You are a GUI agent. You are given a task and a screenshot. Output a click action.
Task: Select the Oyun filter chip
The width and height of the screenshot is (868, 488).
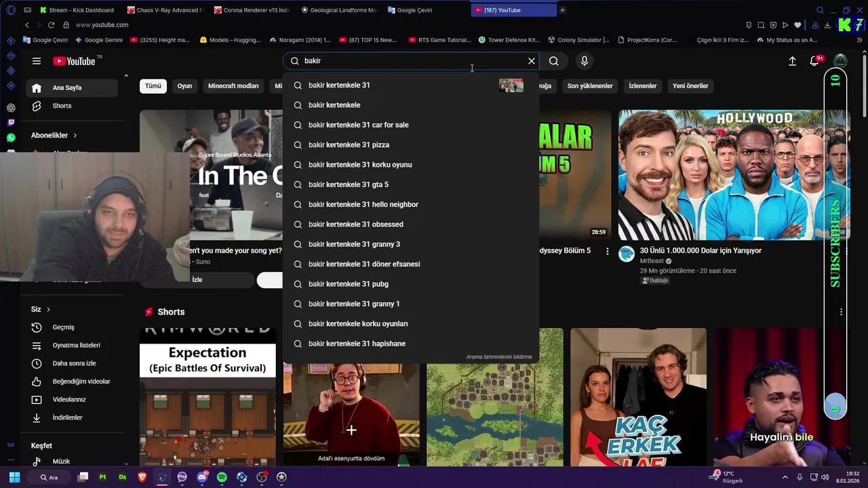pyautogui.click(x=184, y=86)
